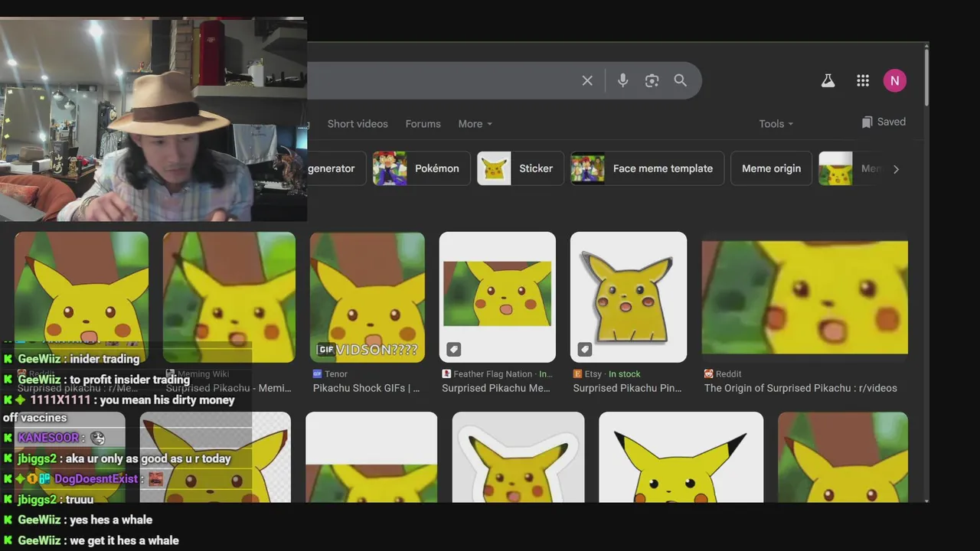Start voice search with the microphone icon
Viewport: 980px width, 551px height.
(x=622, y=80)
